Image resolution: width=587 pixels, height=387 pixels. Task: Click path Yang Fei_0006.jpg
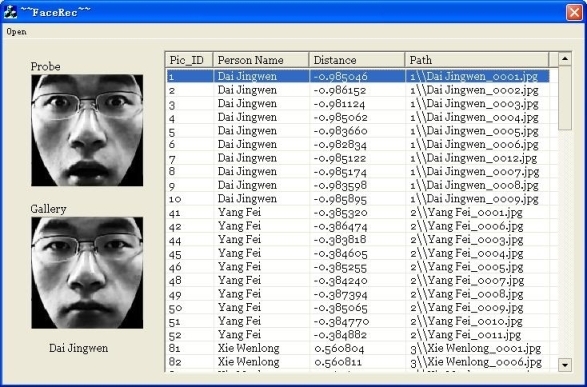tap(467, 226)
